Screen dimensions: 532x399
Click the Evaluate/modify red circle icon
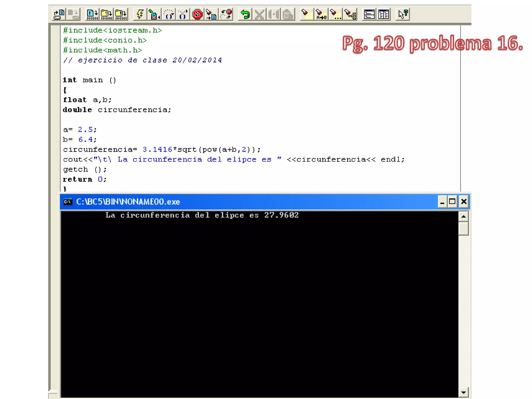click(226, 14)
